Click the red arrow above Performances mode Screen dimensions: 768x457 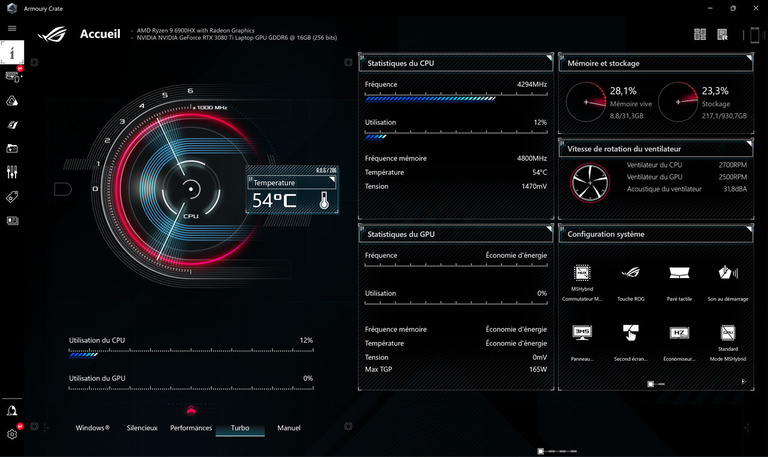191,409
